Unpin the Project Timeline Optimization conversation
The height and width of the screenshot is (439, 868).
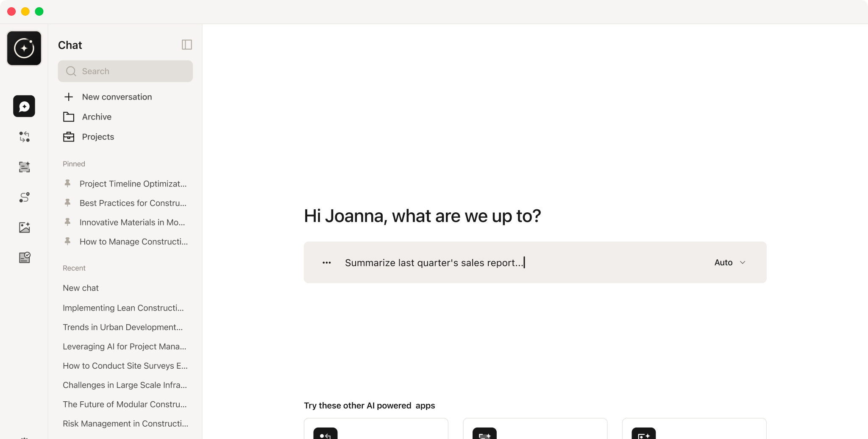point(67,183)
